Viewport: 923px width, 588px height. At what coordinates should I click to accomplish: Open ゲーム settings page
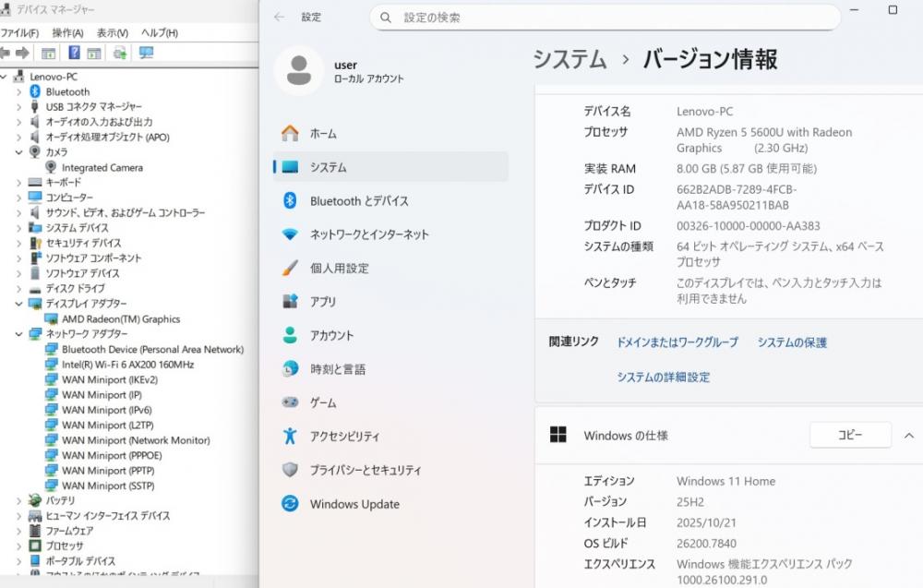pos(390,402)
